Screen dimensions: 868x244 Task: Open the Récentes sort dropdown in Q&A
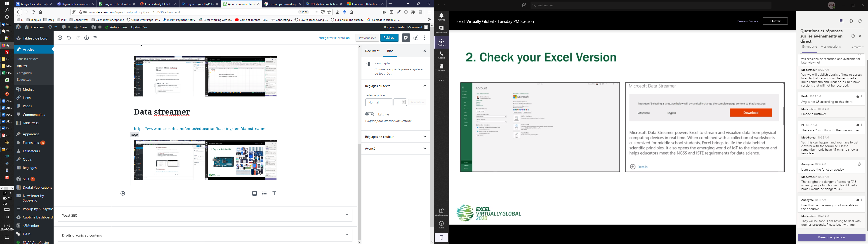(857, 47)
